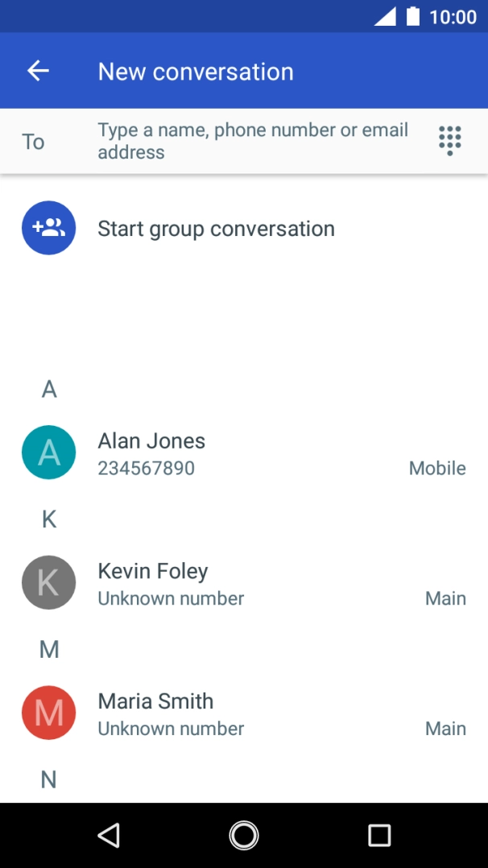The image size is (488, 868).
Task: Type in the recipient To field
Action: click(x=253, y=141)
